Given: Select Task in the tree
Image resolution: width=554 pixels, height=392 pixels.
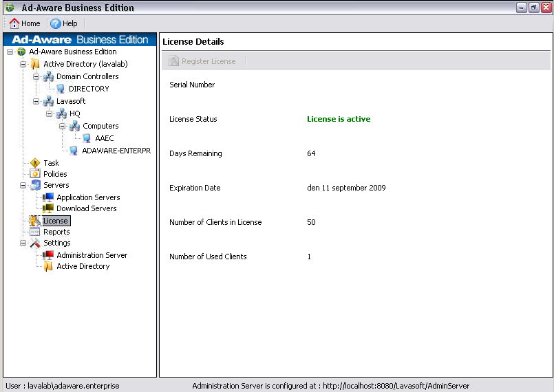Looking at the screenshot, I should [x=51, y=163].
